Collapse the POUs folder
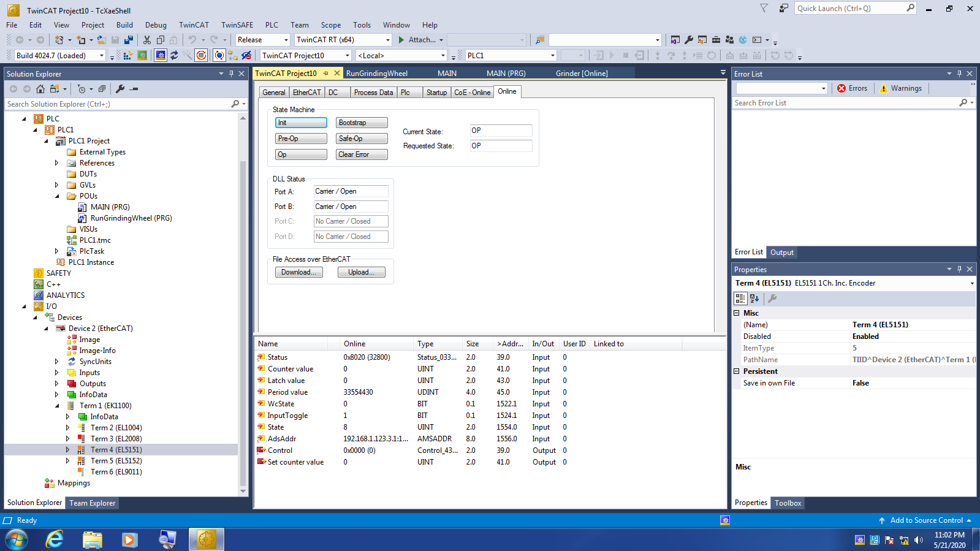 click(57, 196)
